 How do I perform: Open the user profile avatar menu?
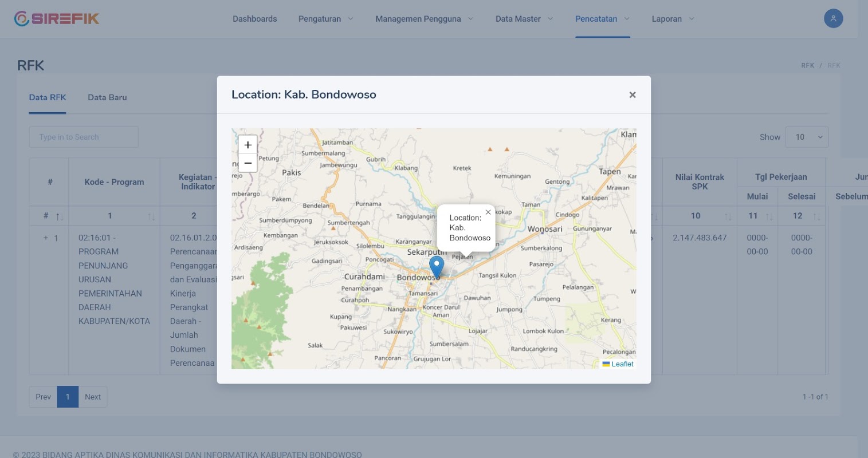click(x=833, y=18)
